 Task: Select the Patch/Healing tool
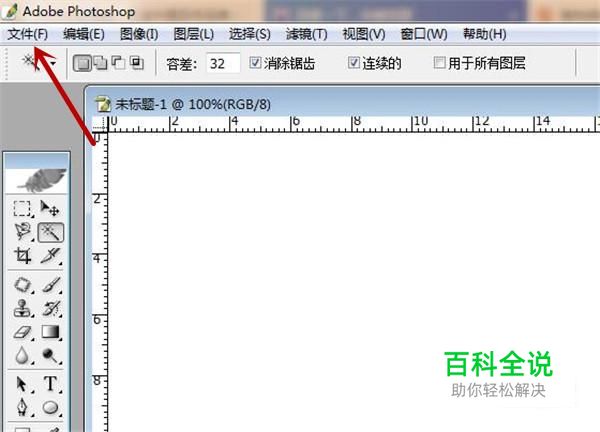pos(22,285)
